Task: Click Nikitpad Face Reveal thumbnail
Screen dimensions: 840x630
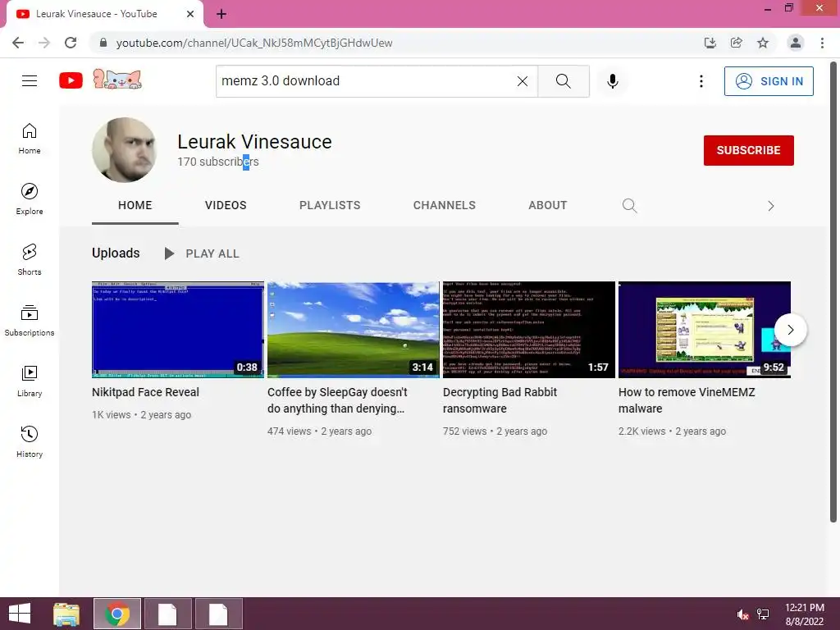Action: [x=178, y=330]
